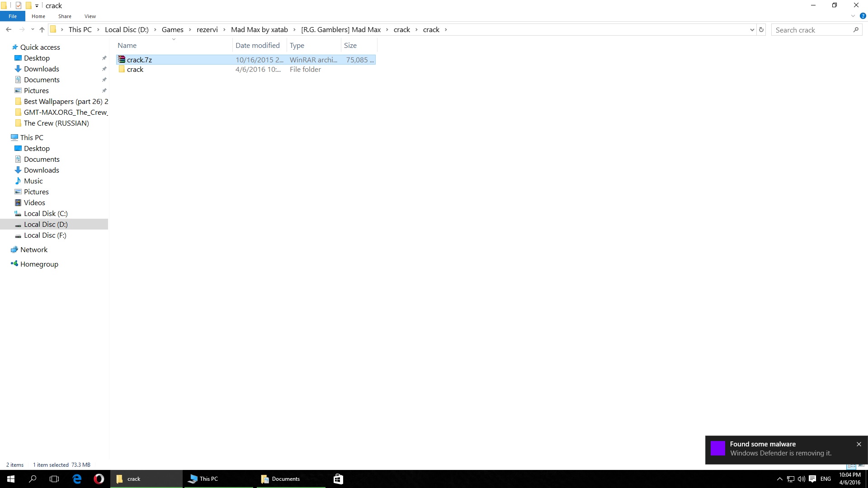The height and width of the screenshot is (488, 868).
Task: Sort files by the Date modified column
Action: pyautogui.click(x=257, y=46)
